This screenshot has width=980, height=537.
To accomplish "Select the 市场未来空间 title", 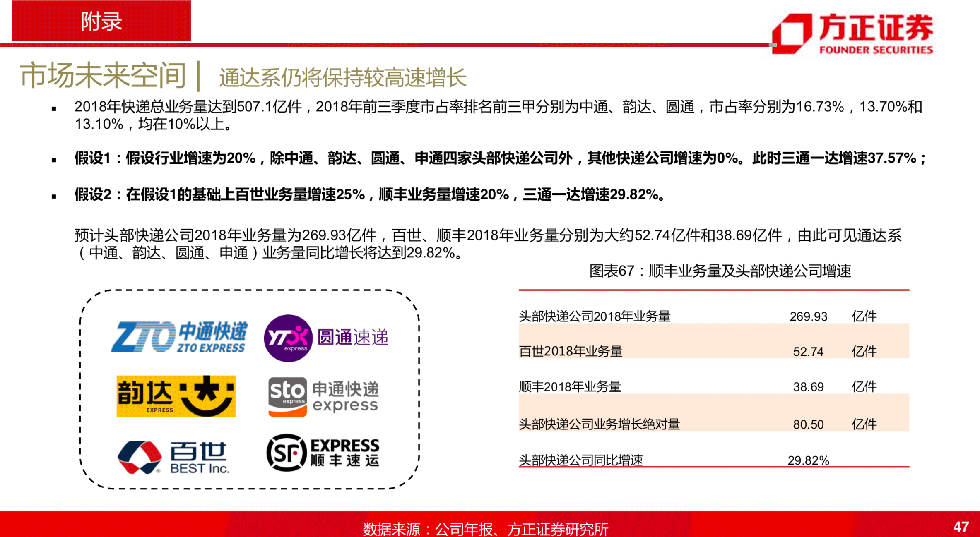I will click(x=103, y=76).
